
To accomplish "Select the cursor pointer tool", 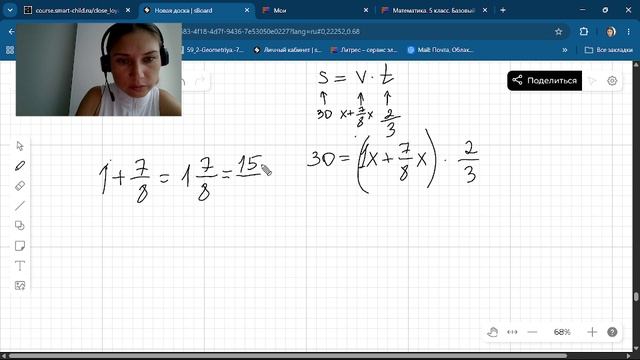I will (20, 146).
